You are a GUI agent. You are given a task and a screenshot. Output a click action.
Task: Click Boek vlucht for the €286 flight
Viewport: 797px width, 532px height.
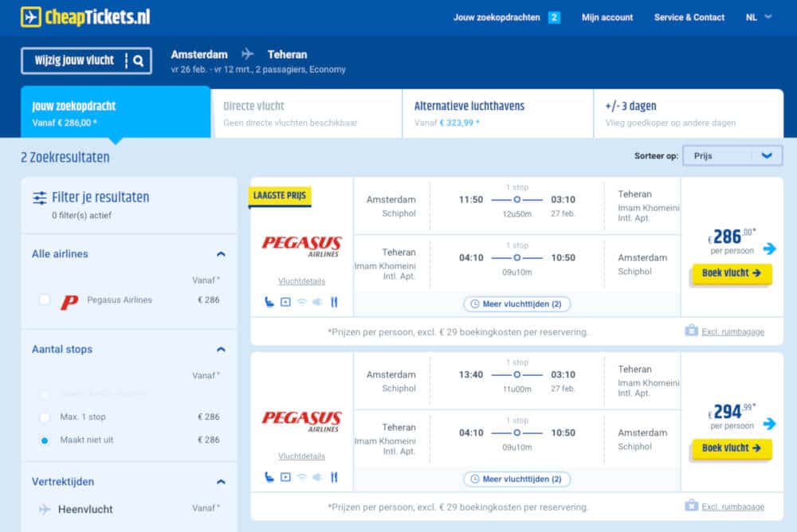[x=732, y=273]
